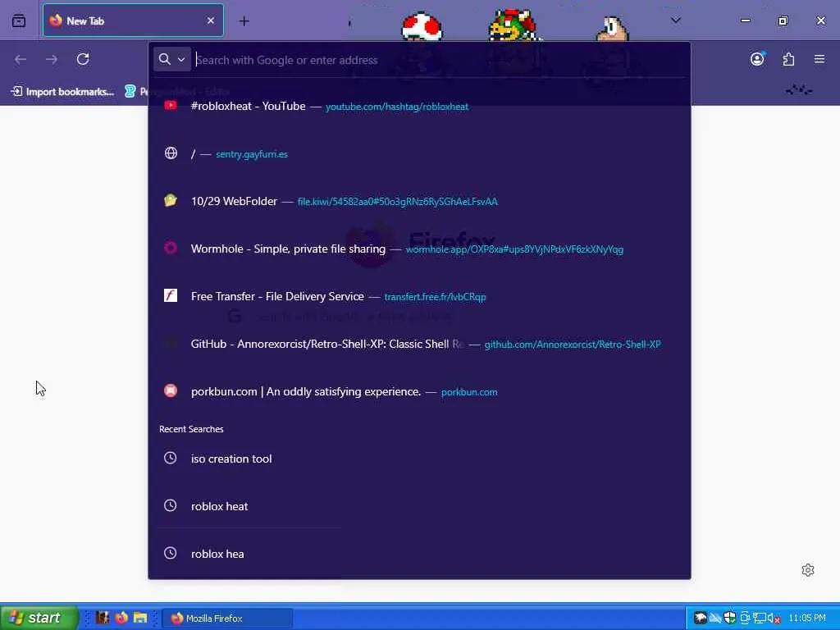This screenshot has width=840, height=630.
Task: Open the GitHub Retro-Shell-XP suggestion
Action: point(419,344)
